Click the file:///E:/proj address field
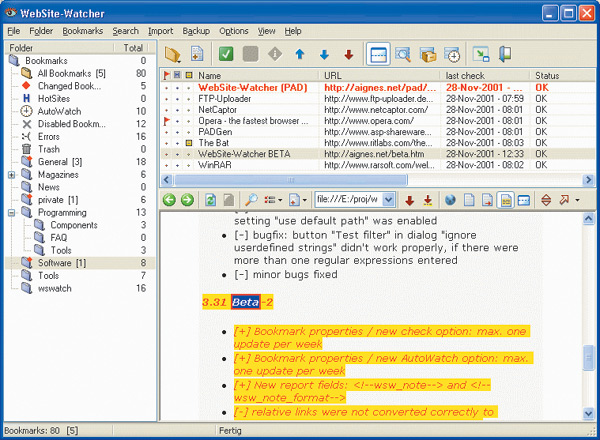 (347, 199)
